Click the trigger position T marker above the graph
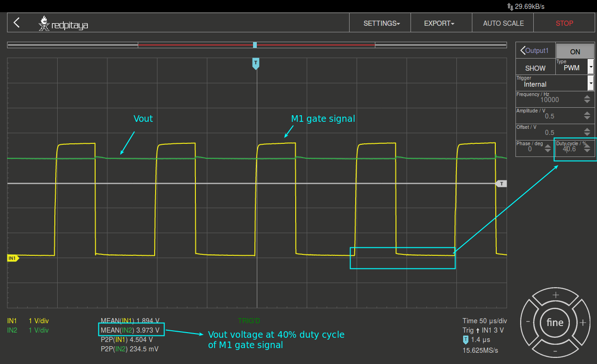 pos(255,63)
